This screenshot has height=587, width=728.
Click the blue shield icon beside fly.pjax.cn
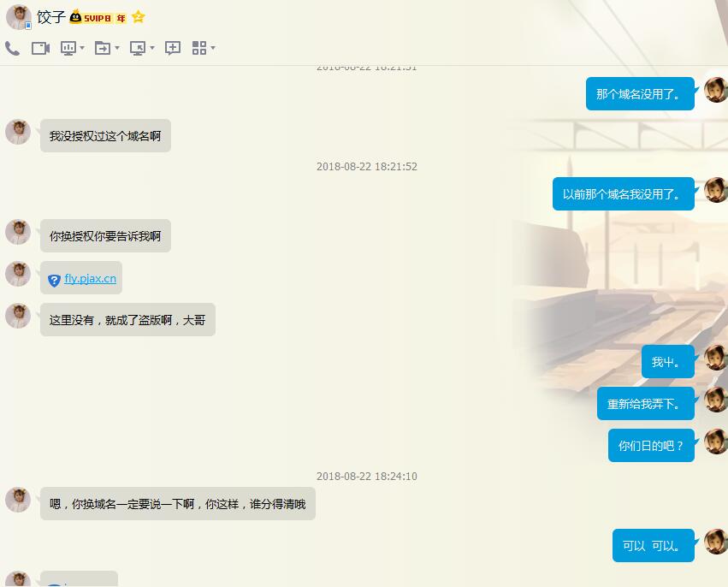[x=55, y=280]
